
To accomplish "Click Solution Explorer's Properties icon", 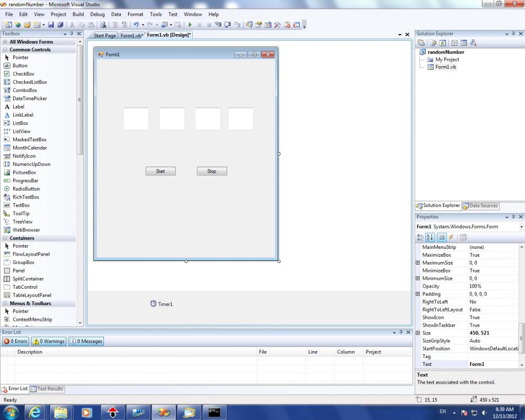I will (x=422, y=43).
